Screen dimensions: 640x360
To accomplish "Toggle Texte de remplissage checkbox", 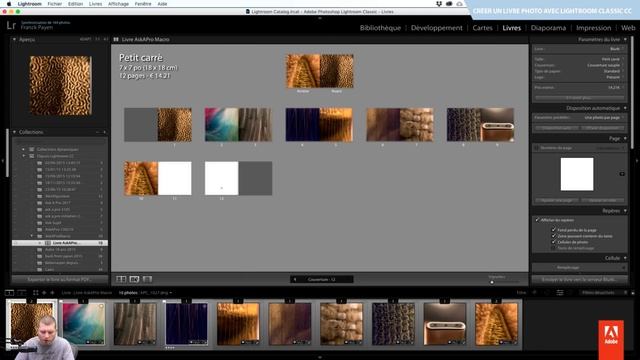I will pos(554,248).
